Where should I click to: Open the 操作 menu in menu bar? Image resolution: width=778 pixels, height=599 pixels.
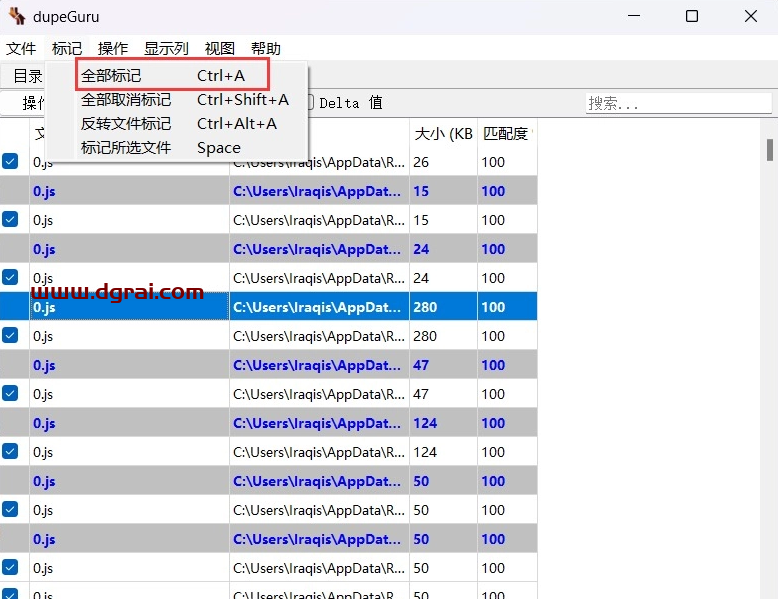113,49
